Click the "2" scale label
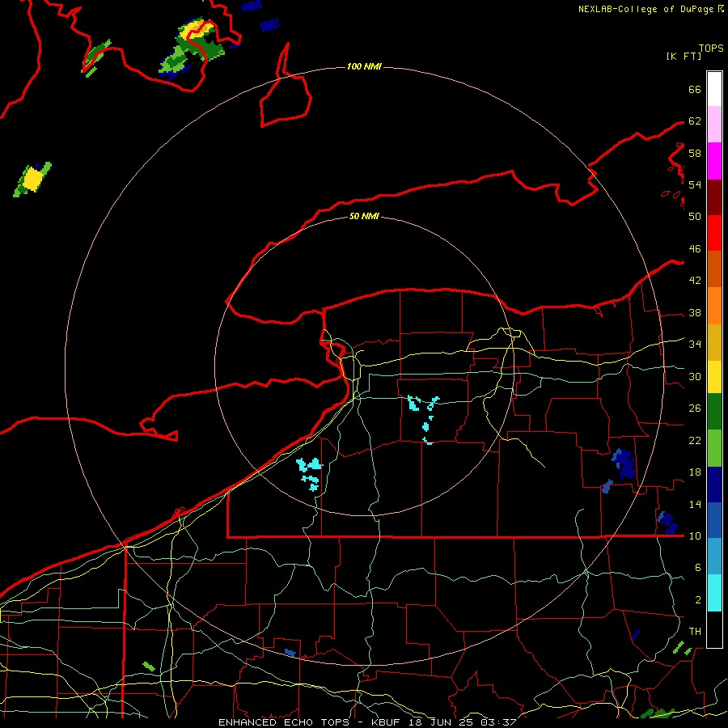Viewport: 728px width, 728px height. click(x=698, y=600)
